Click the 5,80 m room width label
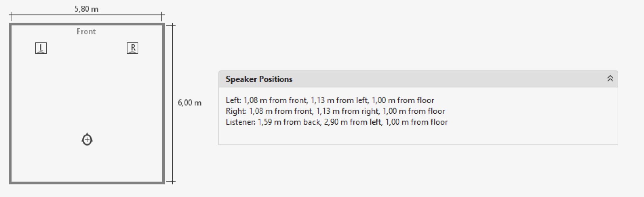 pos(86,9)
